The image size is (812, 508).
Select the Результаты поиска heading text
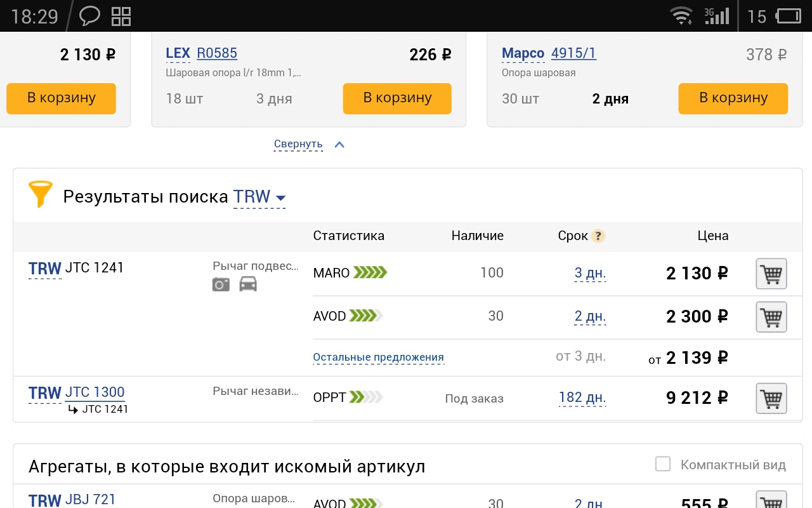pyautogui.click(x=145, y=197)
